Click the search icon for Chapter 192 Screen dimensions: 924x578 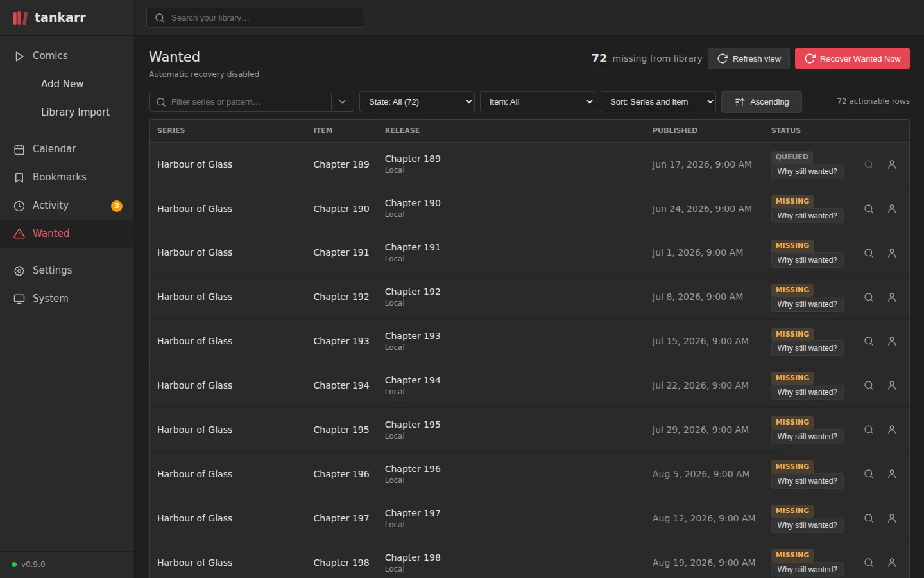(869, 297)
